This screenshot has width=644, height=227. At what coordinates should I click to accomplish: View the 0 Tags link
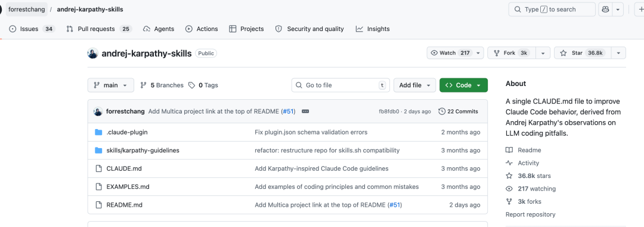click(203, 85)
